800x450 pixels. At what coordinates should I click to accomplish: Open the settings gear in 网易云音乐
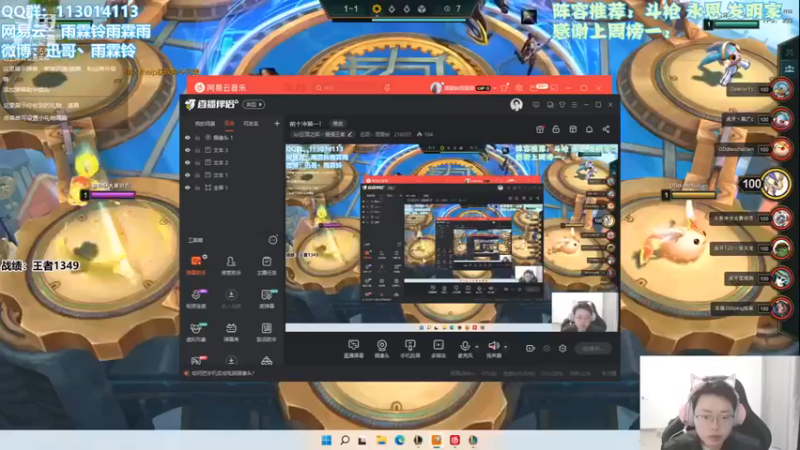pos(519,88)
